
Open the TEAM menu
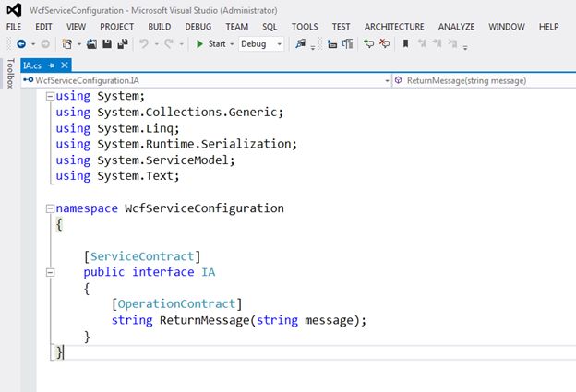[x=237, y=27]
